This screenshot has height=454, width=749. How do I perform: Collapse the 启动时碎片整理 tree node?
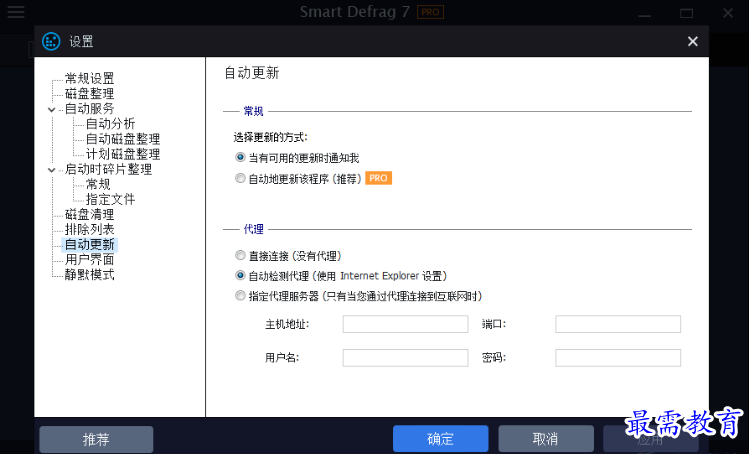pyautogui.click(x=52, y=170)
